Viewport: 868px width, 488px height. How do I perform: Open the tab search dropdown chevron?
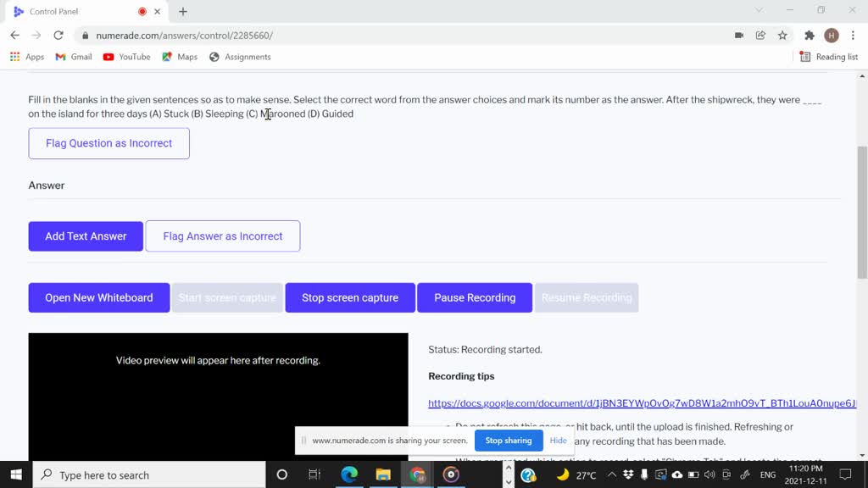[x=759, y=11]
